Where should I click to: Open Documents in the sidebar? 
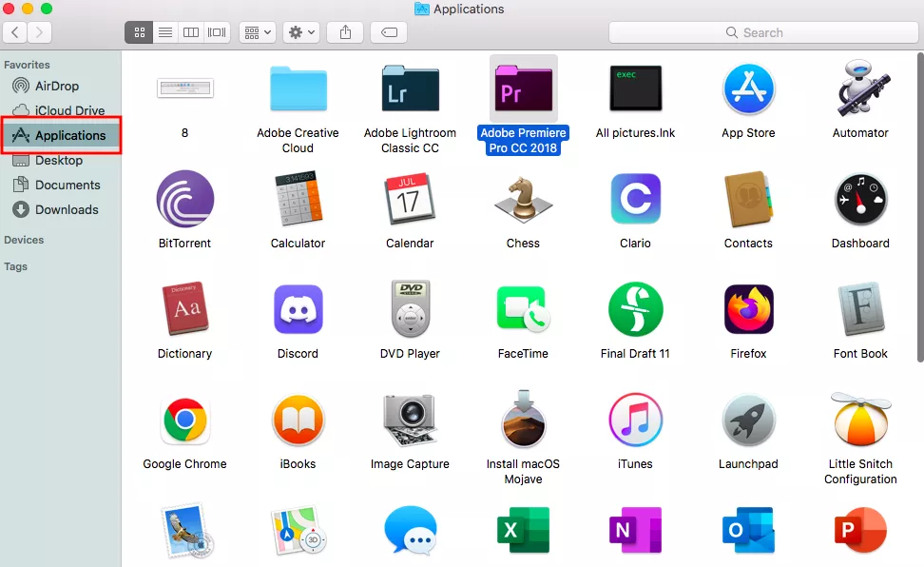pos(61,186)
